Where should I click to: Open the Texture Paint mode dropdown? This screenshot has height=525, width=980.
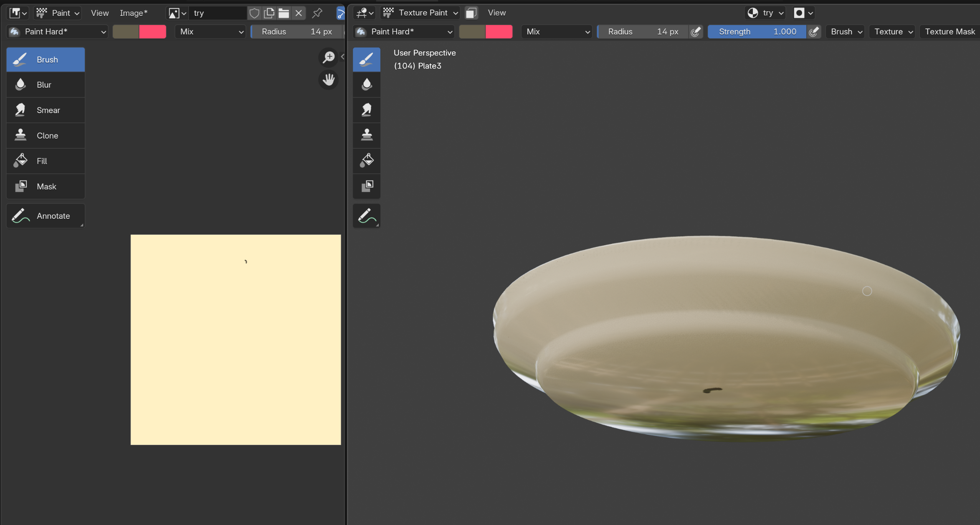421,13
